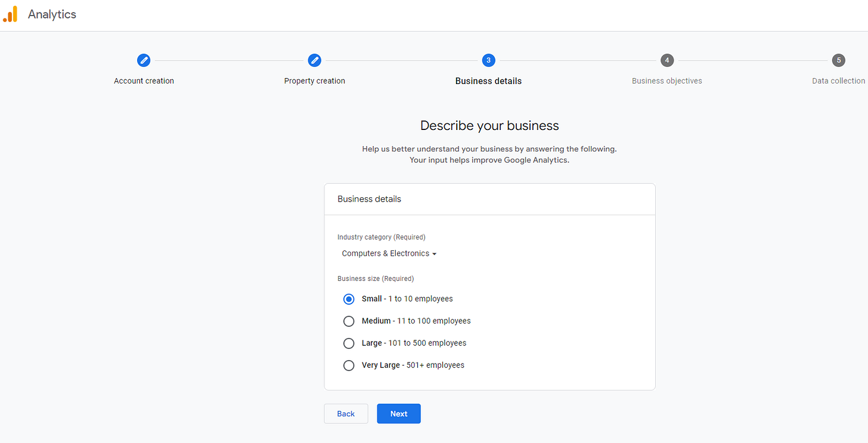Click the Business objectives step label

tap(667, 80)
